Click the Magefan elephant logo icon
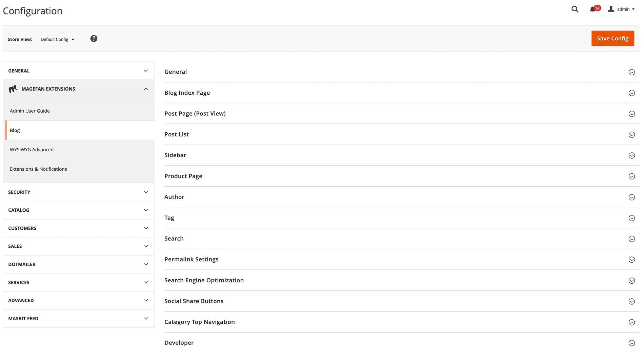Viewport: 644px width, 358px height. (x=13, y=89)
